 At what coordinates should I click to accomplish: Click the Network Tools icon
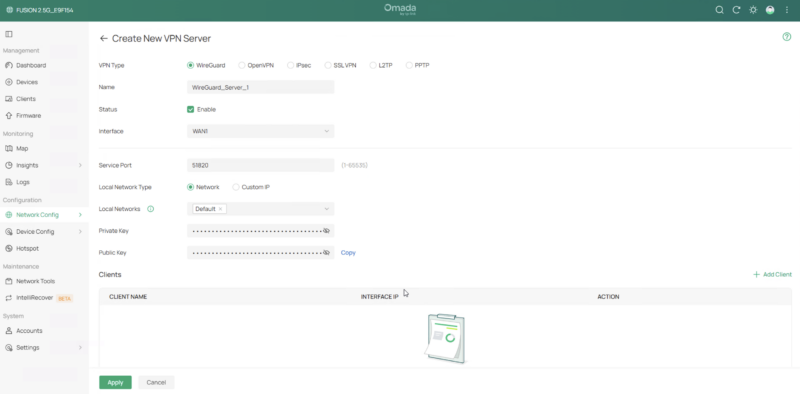tap(9, 281)
